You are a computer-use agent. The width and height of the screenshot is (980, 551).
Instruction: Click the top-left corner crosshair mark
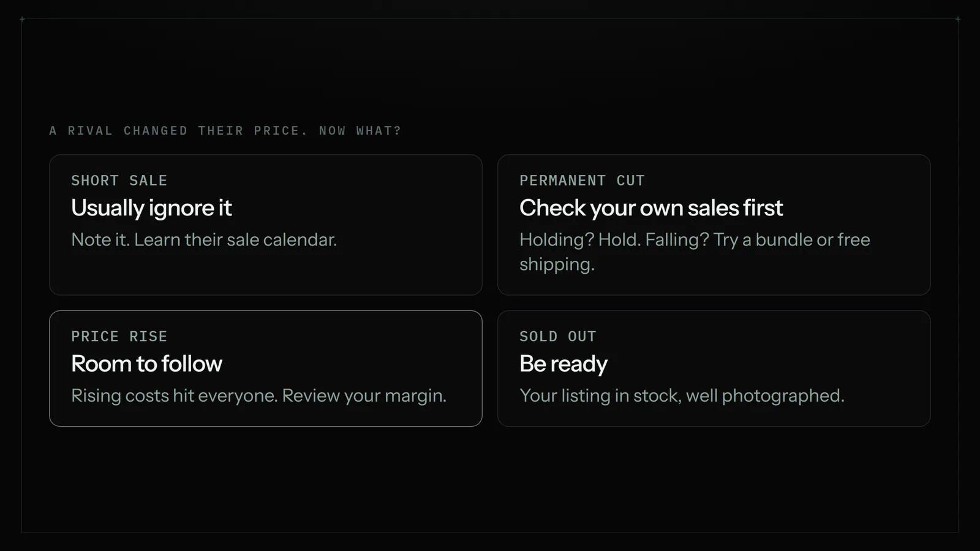coord(22,19)
